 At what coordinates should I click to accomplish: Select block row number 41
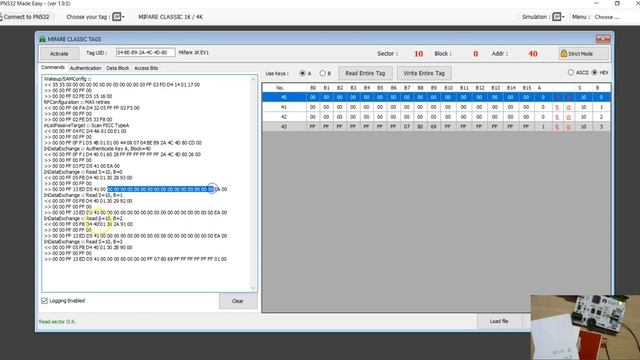284,107
